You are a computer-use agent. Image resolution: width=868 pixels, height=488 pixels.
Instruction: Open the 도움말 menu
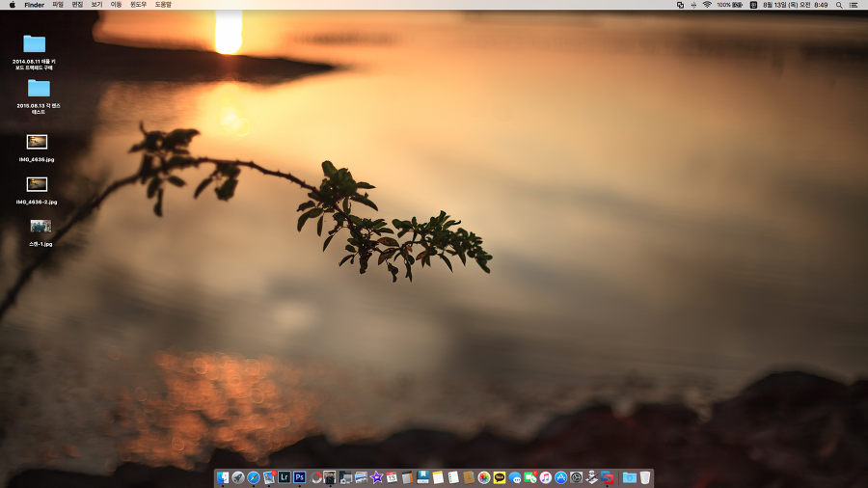pyautogui.click(x=163, y=5)
